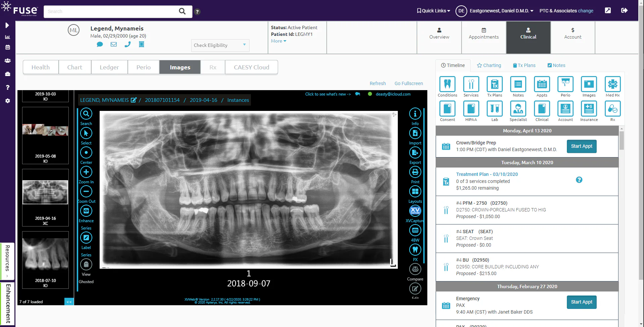Switch to Health tab

coord(41,67)
